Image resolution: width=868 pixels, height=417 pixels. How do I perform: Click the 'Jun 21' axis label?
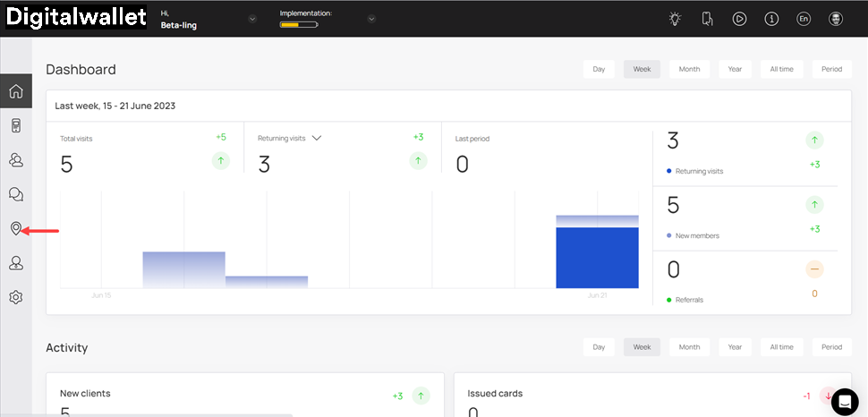tap(597, 295)
